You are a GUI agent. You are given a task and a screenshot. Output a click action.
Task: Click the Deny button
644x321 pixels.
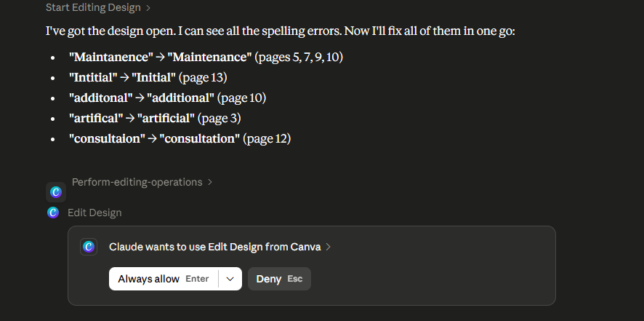click(x=279, y=279)
